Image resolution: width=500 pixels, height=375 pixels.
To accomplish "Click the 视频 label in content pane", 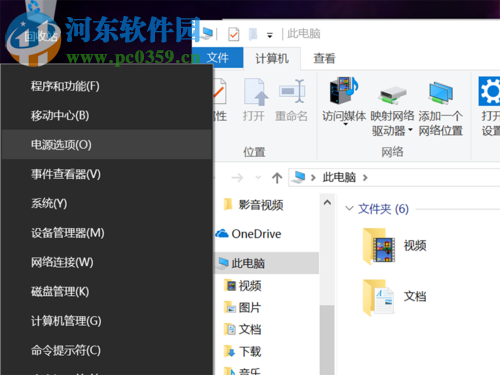I will (x=415, y=246).
